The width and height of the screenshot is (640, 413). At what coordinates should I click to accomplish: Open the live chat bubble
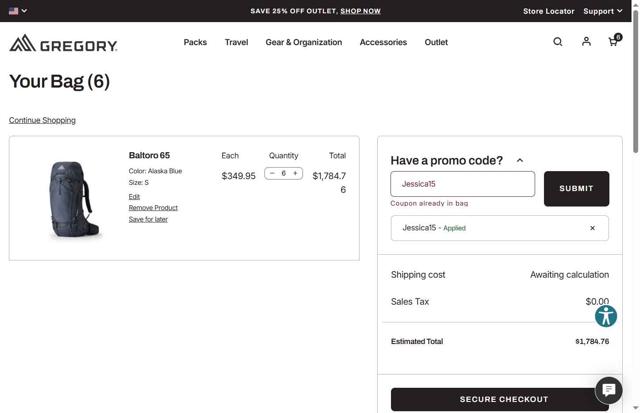pyautogui.click(x=609, y=390)
